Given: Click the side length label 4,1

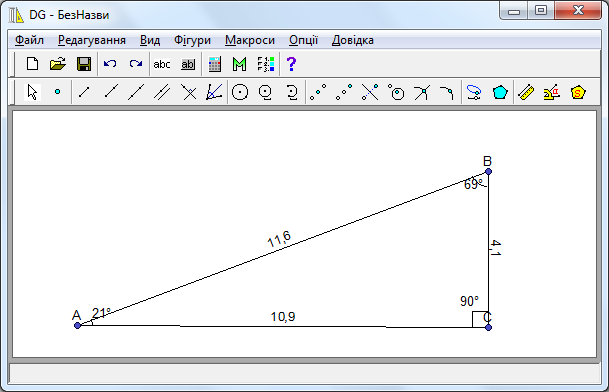Looking at the screenshot, I should point(495,248).
